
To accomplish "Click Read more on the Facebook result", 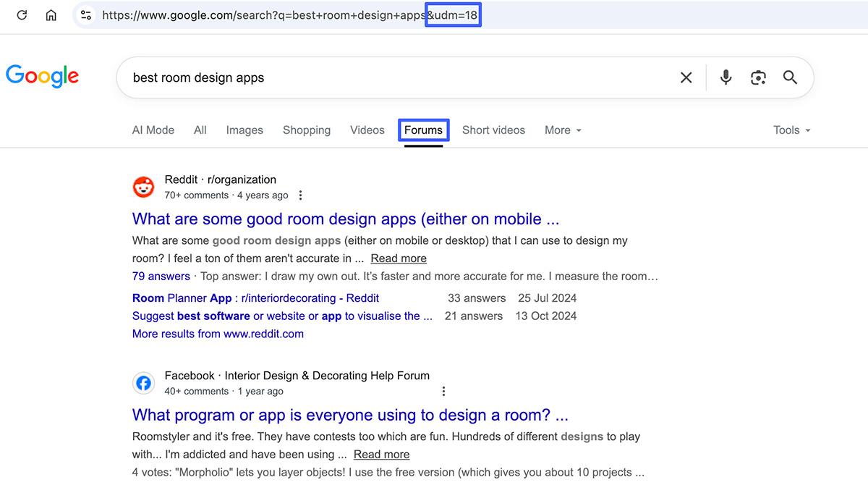I will click(x=381, y=454).
